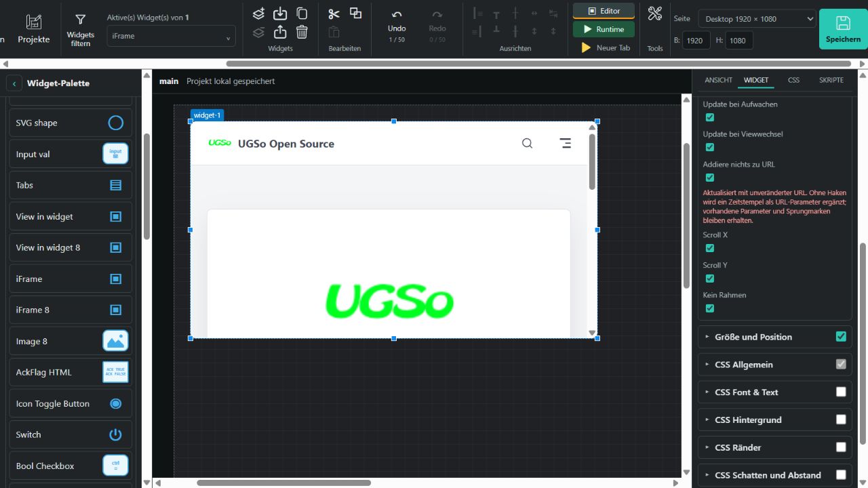Click the UGSo Open Source title link

(x=285, y=144)
